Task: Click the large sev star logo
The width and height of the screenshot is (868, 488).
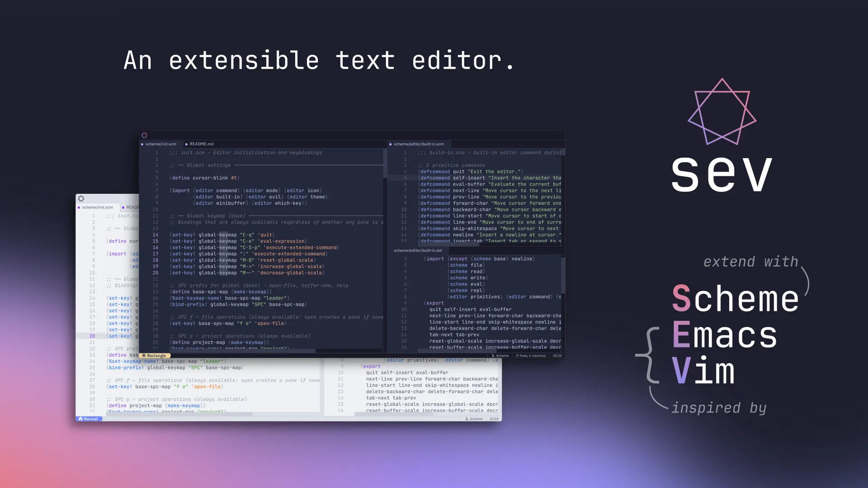Action: (722, 112)
